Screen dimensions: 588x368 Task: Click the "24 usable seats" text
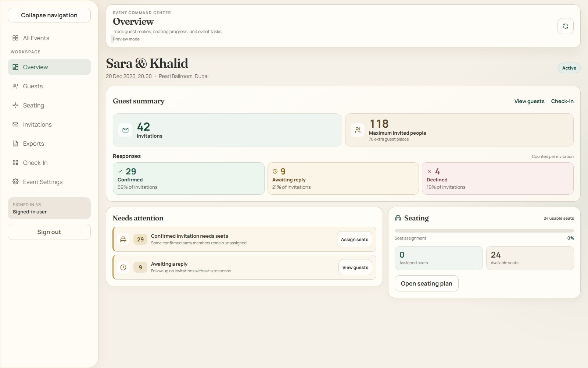[559, 218]
